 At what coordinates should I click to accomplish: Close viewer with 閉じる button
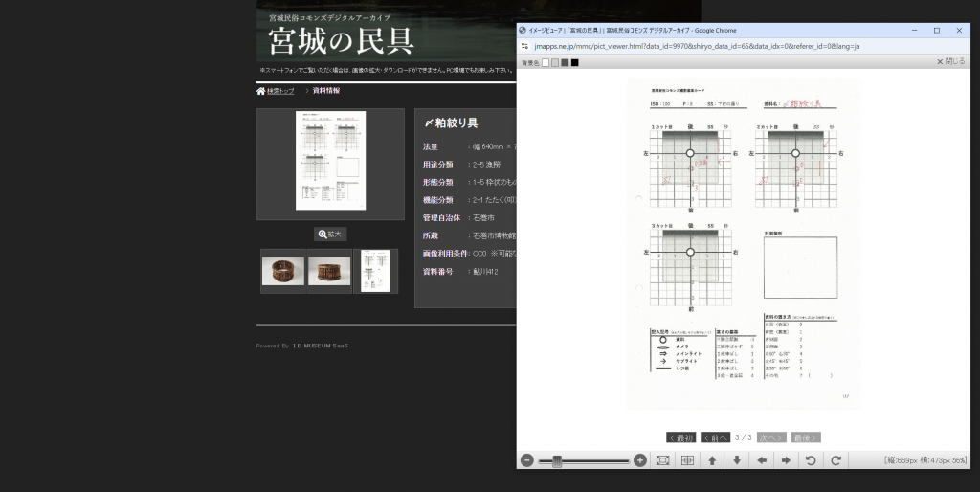click(x=950, y=61)
